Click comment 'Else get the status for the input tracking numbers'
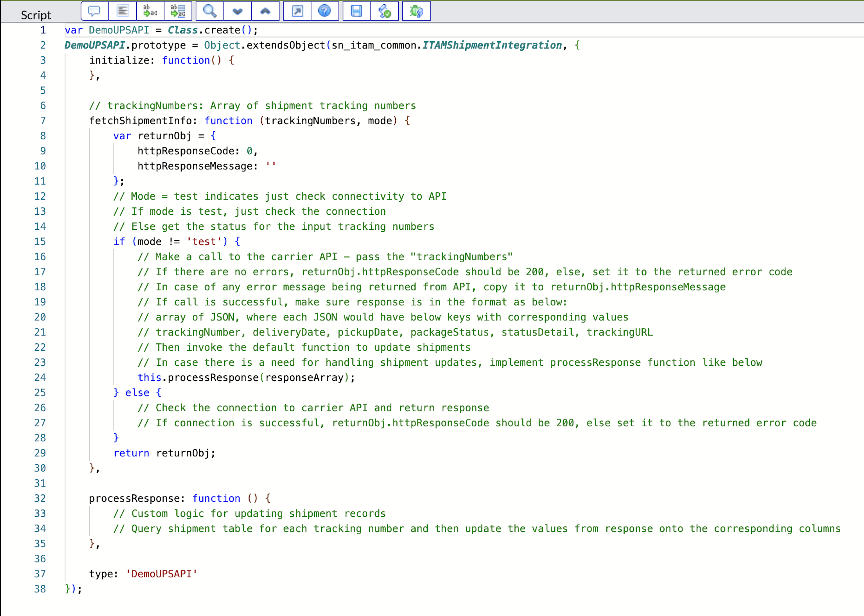The height and width of the screenshot is (616, 864). coord(274,226)
